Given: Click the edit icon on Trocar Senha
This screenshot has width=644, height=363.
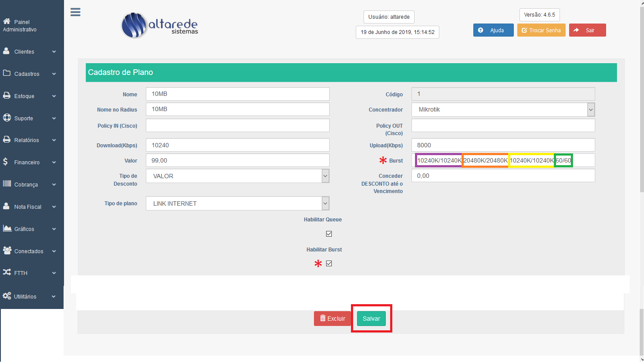Looking at the screenshot, I should point(524,30).
